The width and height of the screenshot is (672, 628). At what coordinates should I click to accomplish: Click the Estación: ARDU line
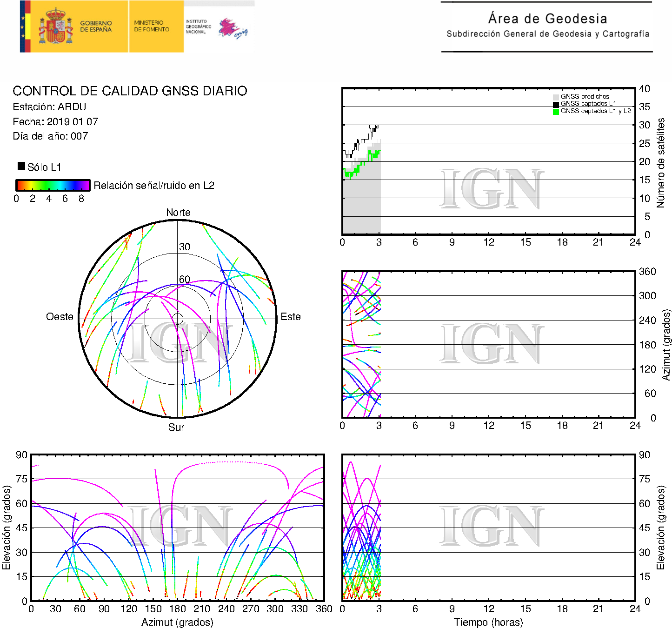pos(49,107)
